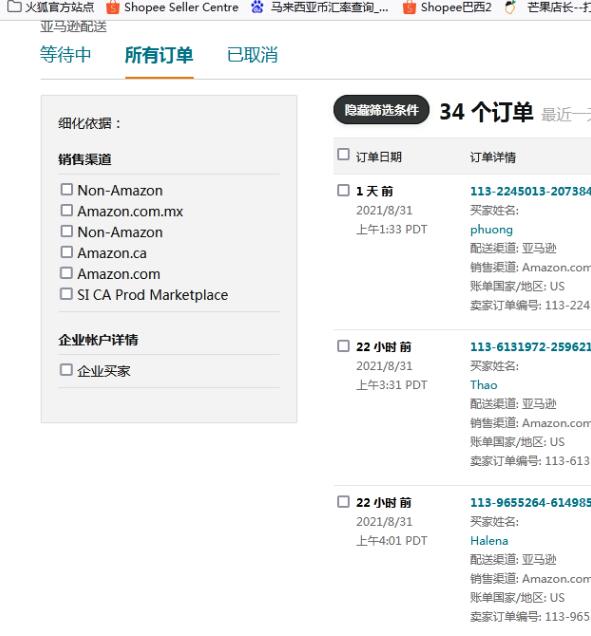Check the Amazon.com.mx filter checkbox

click(x=67, y=211)
